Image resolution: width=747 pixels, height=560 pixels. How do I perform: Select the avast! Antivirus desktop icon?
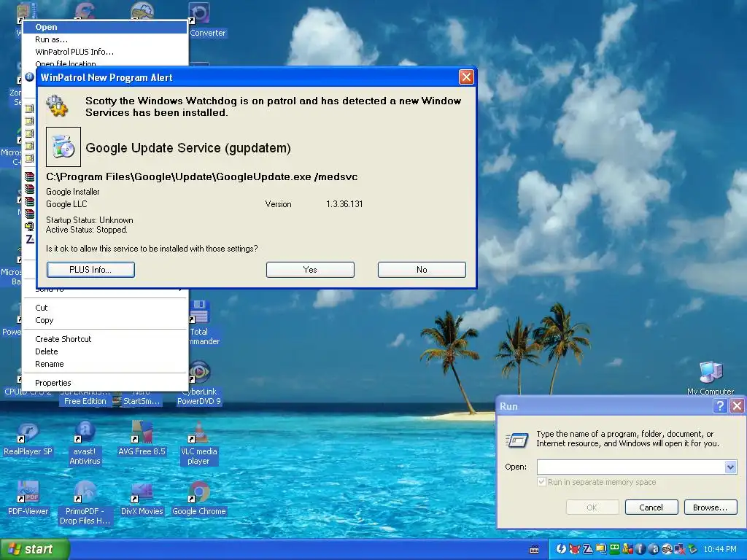[85, 443]
